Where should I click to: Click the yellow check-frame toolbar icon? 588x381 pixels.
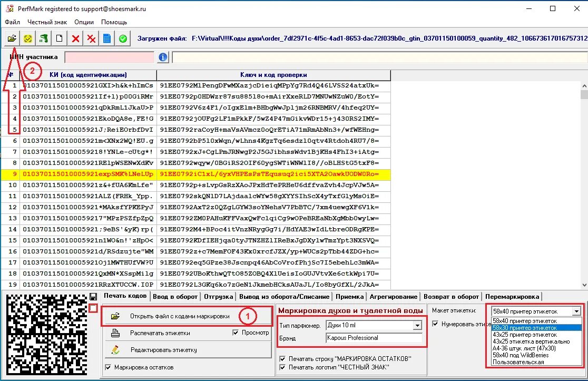pos(28,38)
